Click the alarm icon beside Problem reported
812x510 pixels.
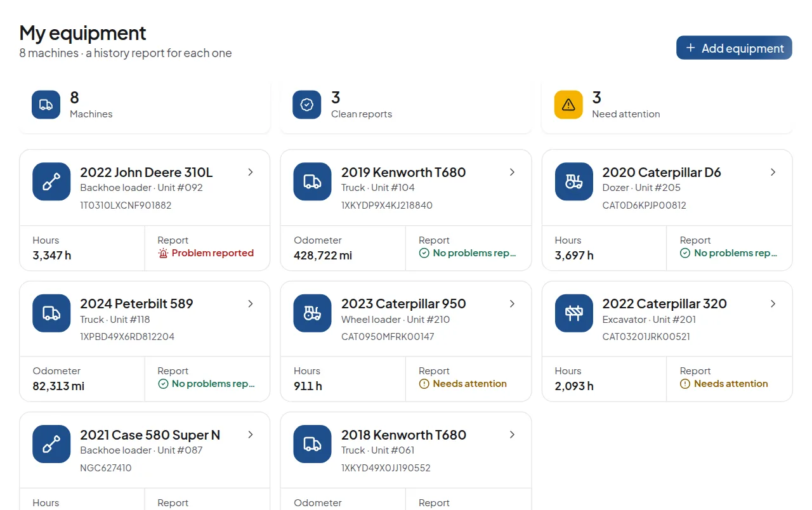tap(163, 253)
